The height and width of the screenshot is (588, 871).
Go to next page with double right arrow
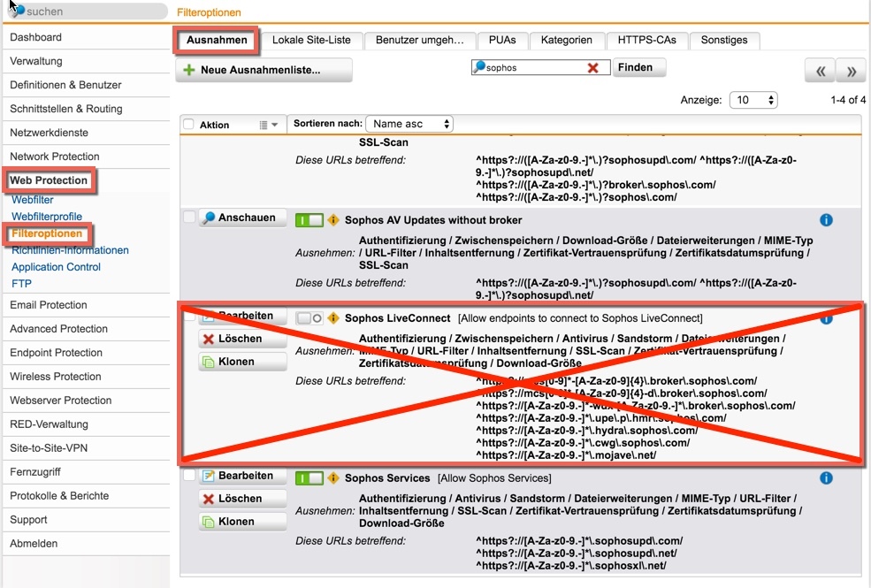851,71
